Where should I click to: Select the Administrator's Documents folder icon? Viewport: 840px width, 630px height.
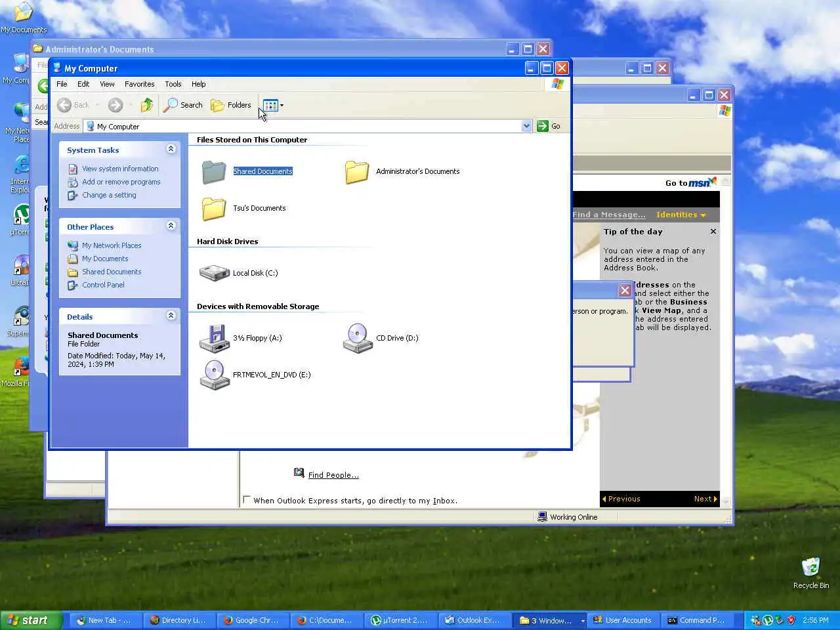coord(357,171)
